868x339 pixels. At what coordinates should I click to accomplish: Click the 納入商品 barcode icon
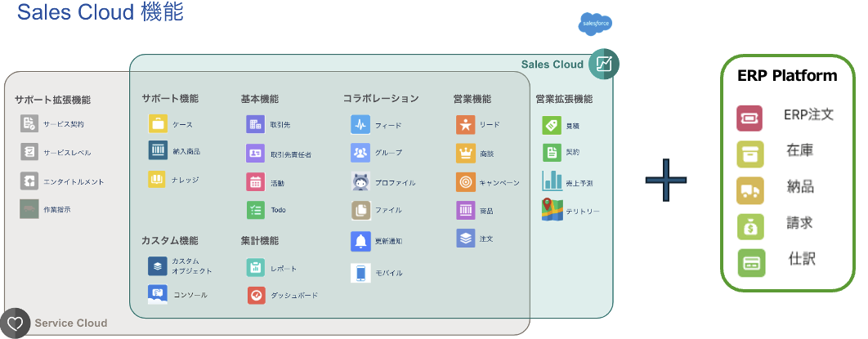coord(158,150)
